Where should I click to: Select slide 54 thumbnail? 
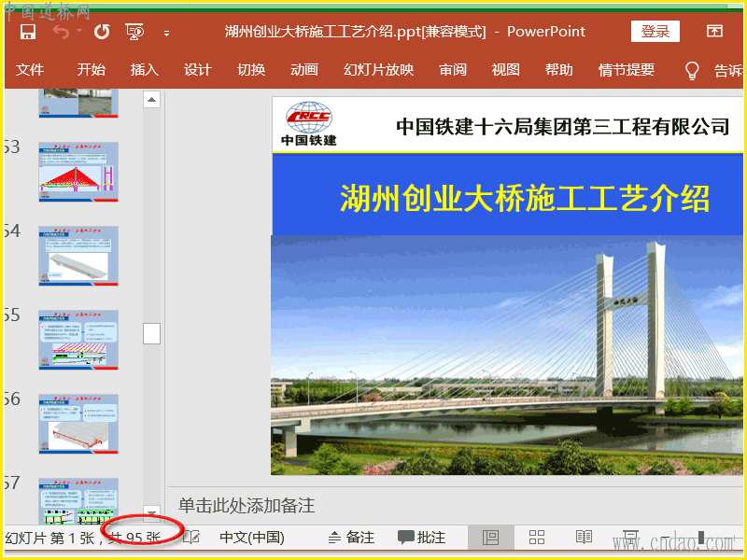(x=78, y=256)
